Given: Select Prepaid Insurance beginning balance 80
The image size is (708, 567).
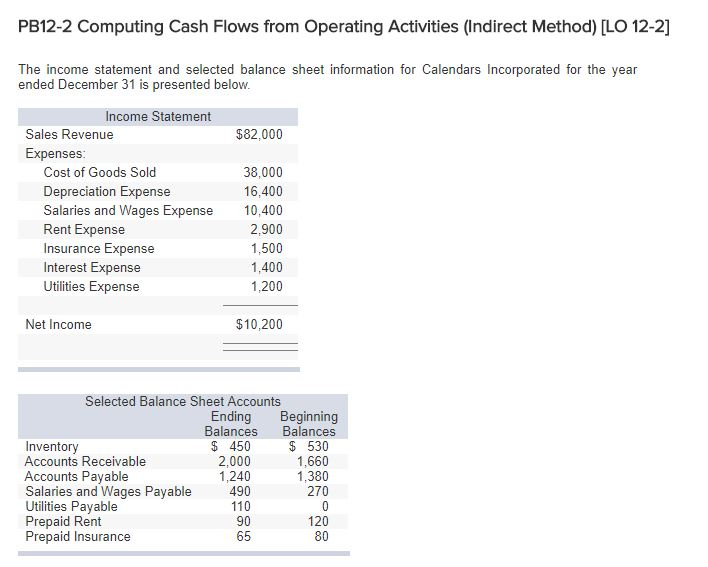Looking at the screenshot, I should 321,536.
